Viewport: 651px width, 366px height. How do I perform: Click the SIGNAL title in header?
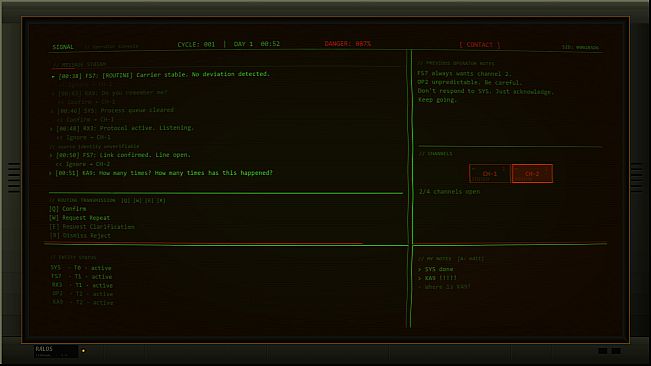tap(63, 47)
